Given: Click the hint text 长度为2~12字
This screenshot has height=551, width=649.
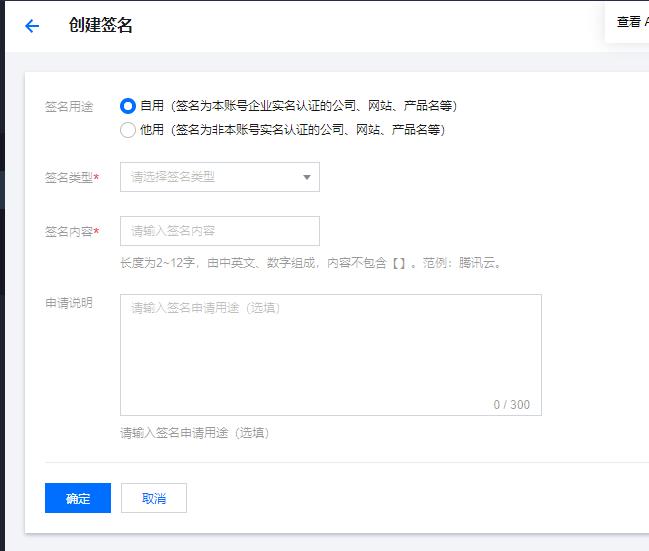Looking at the screenshot, I should [x=157, y=263].
